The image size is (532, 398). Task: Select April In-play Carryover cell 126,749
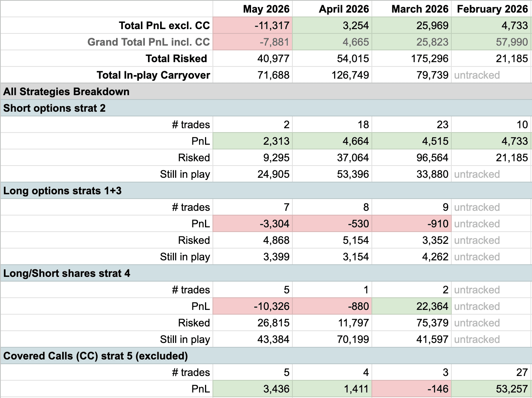(x=332, y=75)
